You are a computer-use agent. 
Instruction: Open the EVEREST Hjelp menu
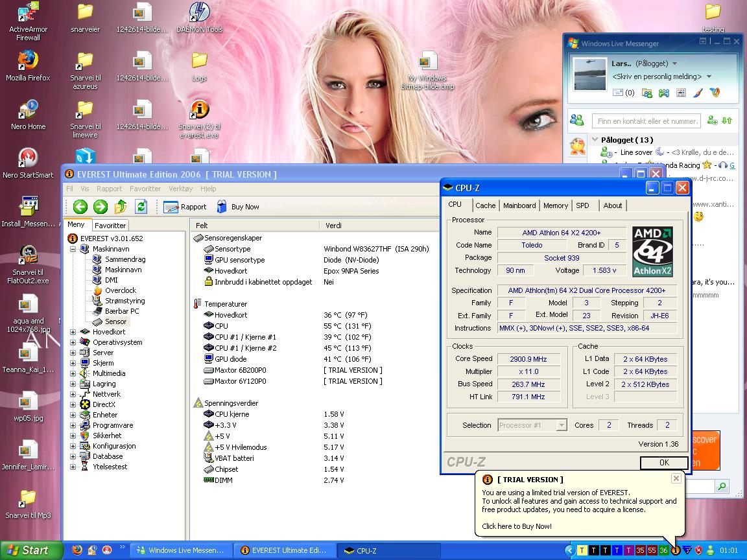(x=208, y=189)
